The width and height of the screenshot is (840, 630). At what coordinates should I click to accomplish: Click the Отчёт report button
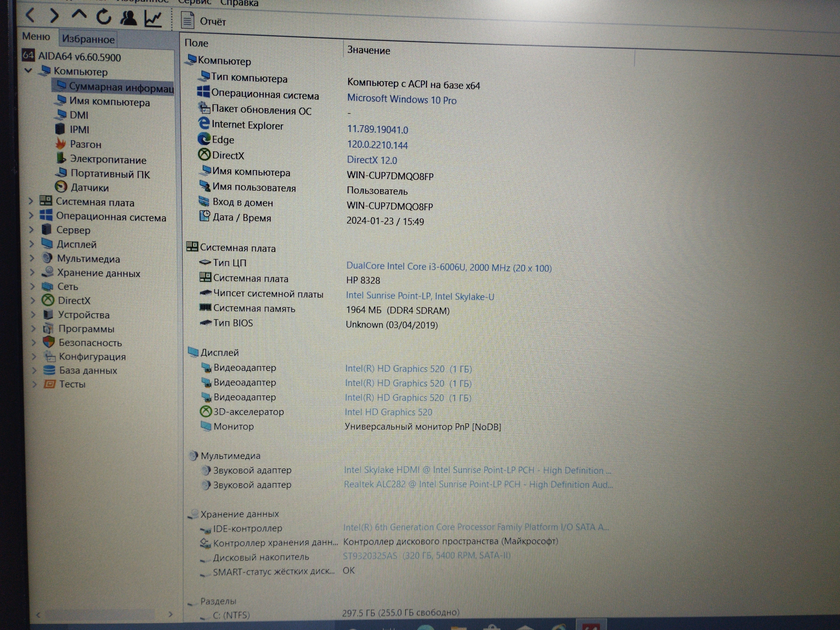(x=203, y=21)
